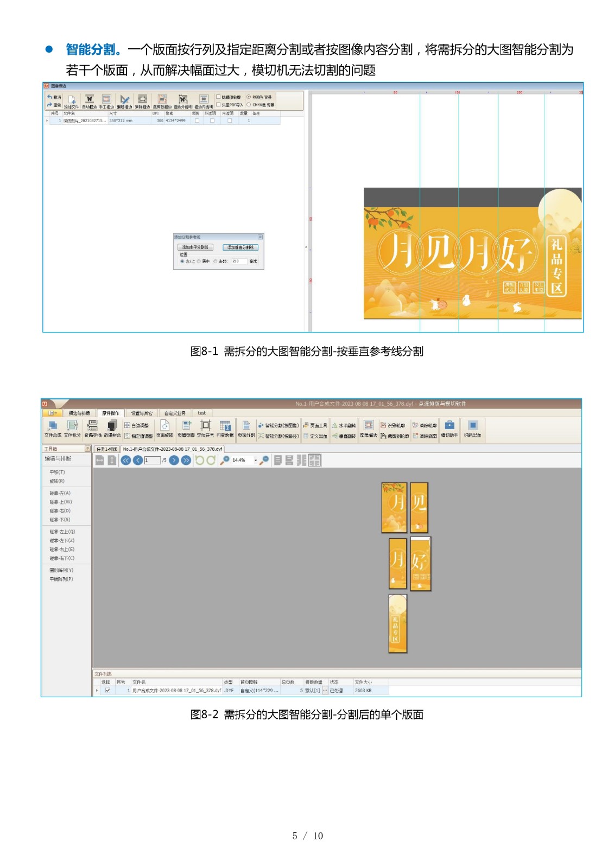Go to first page double-arrow button
The width and height of the screenshot is (614, 868).
[x=126, y=460]
